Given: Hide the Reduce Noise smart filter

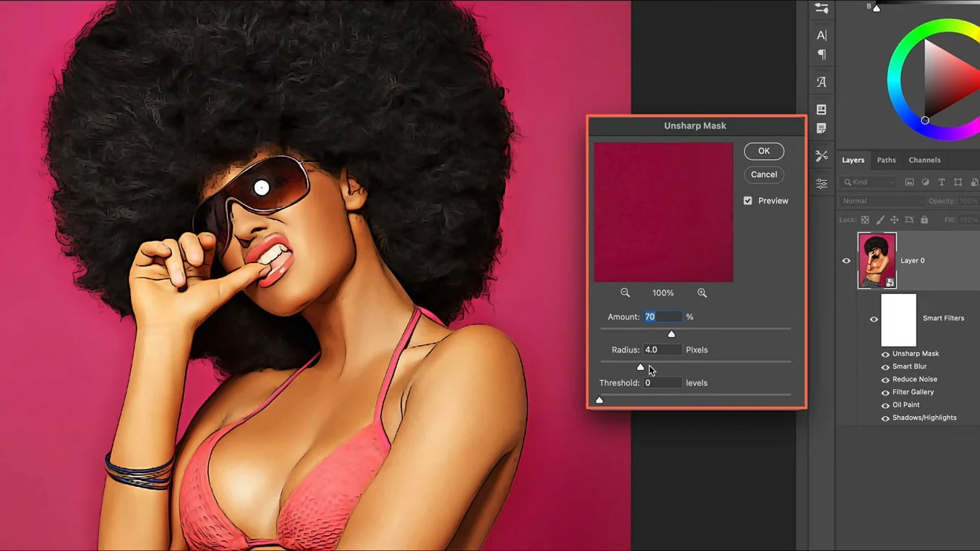Looking at the screenshot, I should (885, 380).
